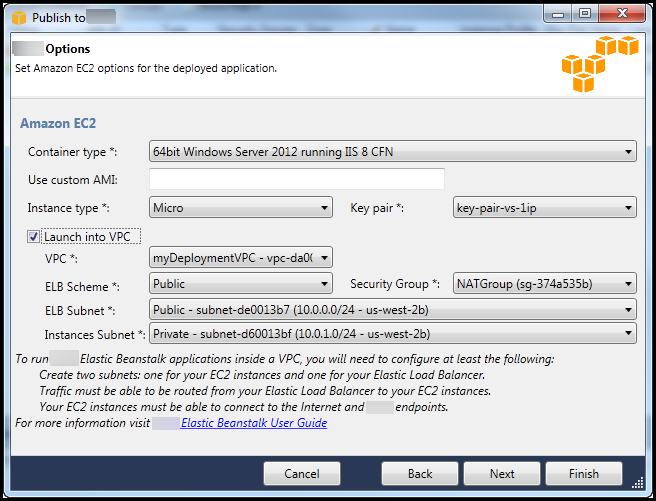Image resolution: width=656 pixels, height=501 pixels.
Task: Open the Container type dropdown
Action: pos(392,152)
